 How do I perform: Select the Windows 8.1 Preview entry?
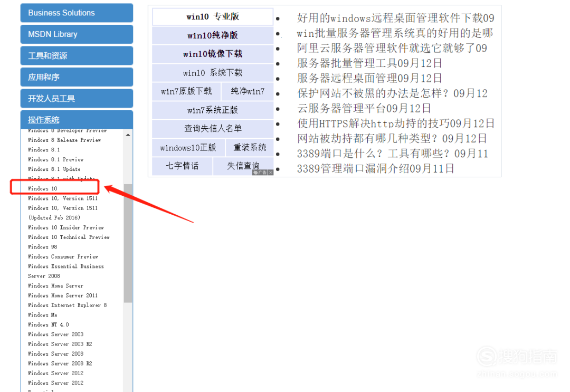(55, 159)
